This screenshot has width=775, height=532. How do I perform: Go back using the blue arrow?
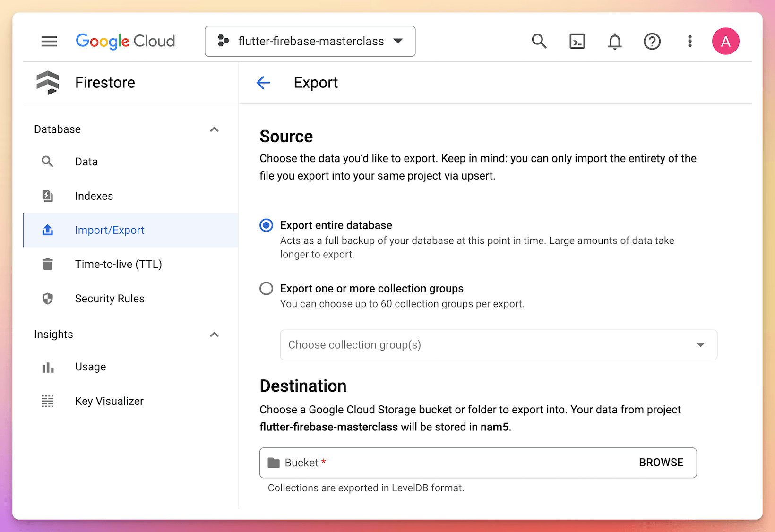(263, 83)
